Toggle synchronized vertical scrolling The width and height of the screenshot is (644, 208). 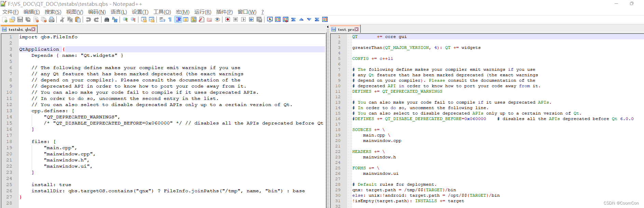pos(143,19)
